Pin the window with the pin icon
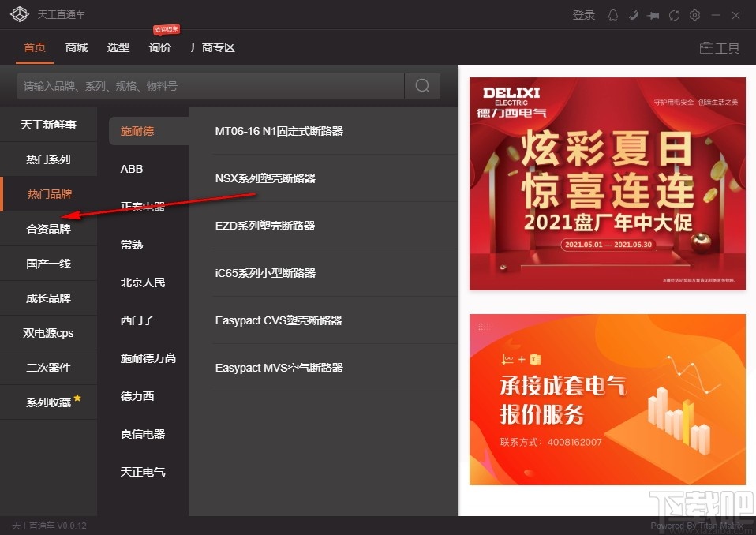The height and width of the screenshot is (535, 756). [x=653, y=16]
